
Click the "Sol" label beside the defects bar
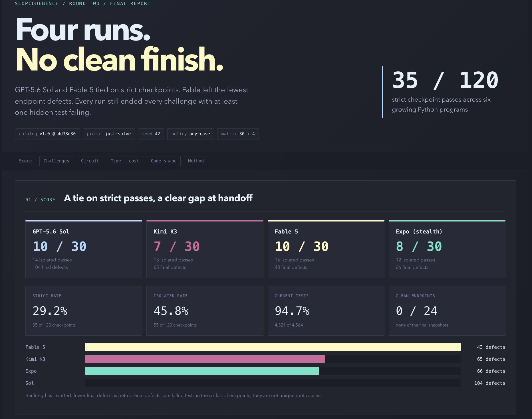[x=30, y=383]
